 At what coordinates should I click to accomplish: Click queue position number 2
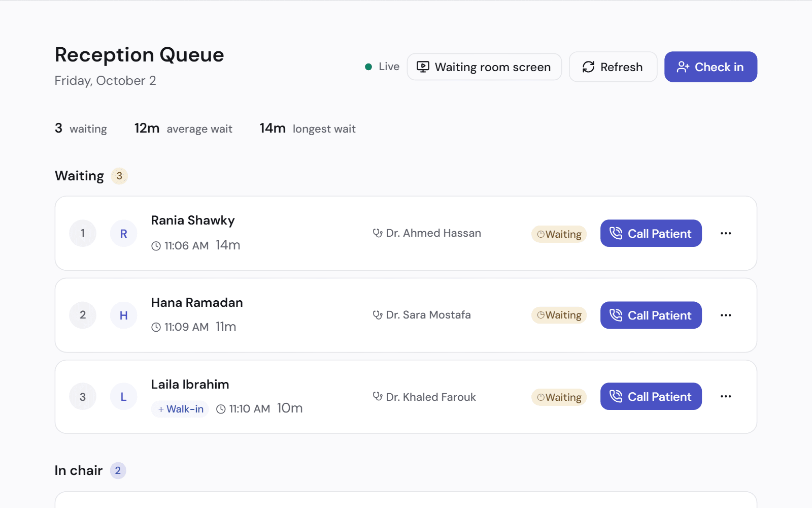[83, 315]
